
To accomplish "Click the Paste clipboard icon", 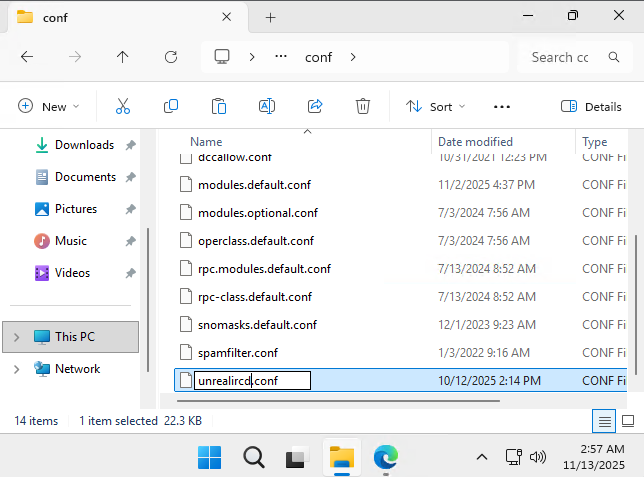I will click(x=219, y=106).
